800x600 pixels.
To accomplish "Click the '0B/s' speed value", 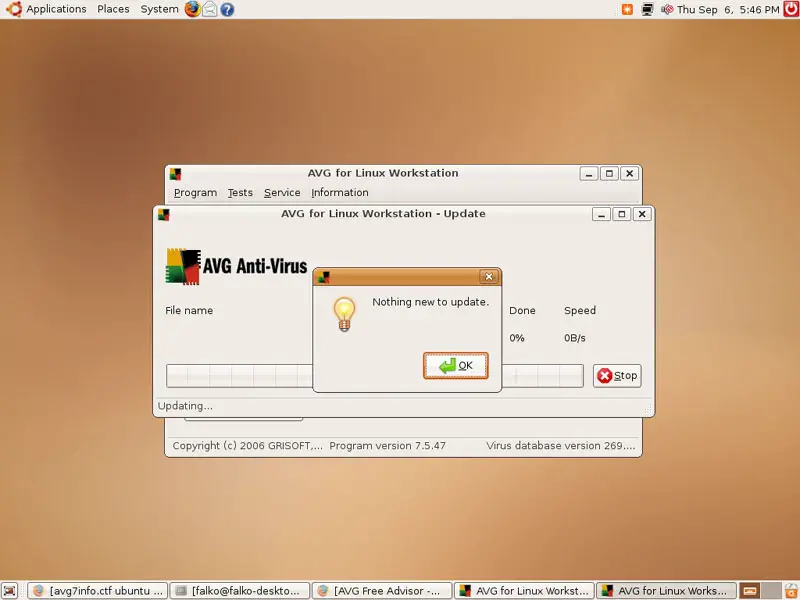I will point(575,338).
